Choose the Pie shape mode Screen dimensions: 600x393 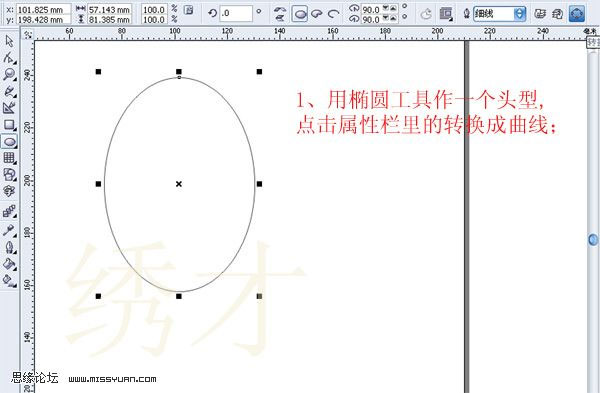(x=317, y=14)
